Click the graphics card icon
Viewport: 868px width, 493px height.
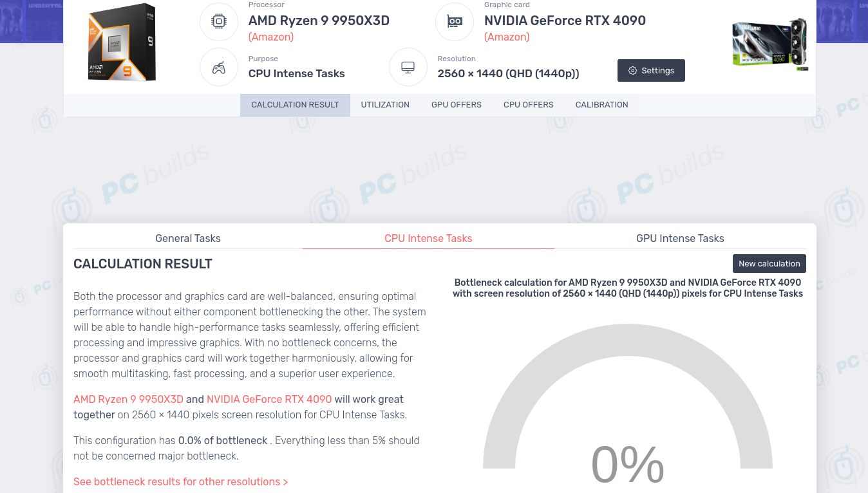pyautogui.click(x=455, y=22)
